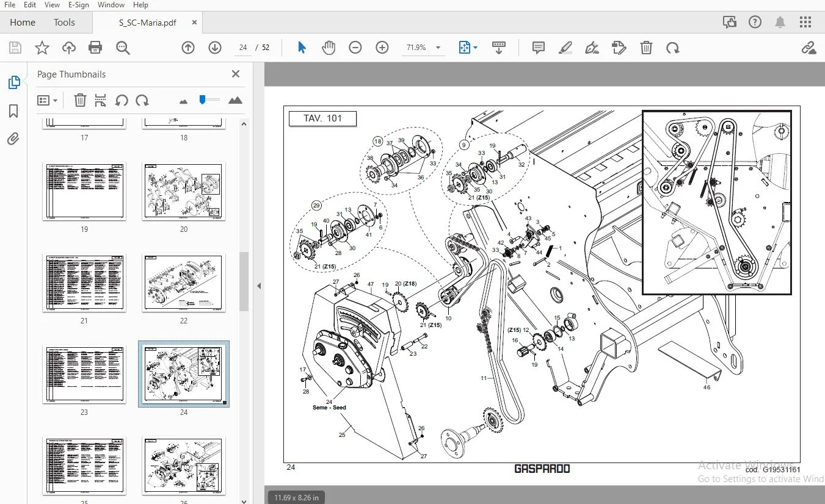
Task: Rotate thumbnails counterclockwise
Action: pyautogui.click(x=122, y=100)
